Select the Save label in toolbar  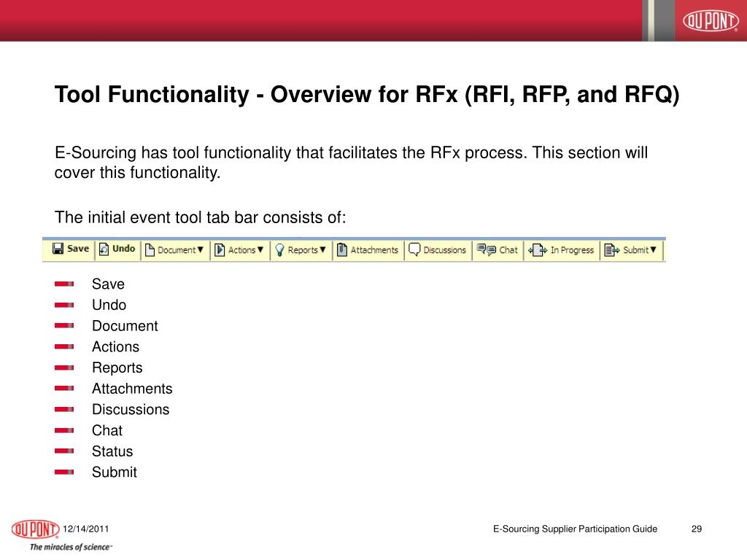coord(78,249)
